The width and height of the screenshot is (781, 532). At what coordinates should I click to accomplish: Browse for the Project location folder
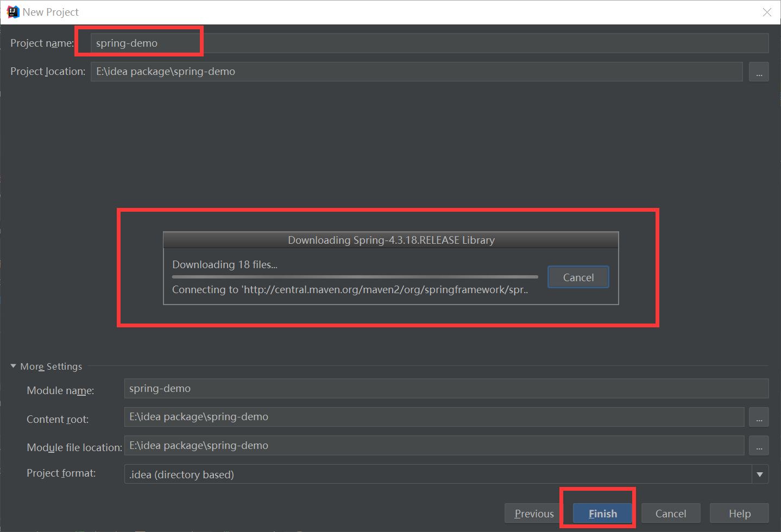coord(759,72)
